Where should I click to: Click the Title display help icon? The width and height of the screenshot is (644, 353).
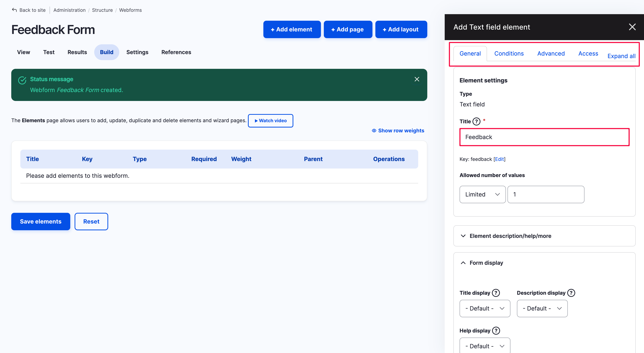[496, 293]
